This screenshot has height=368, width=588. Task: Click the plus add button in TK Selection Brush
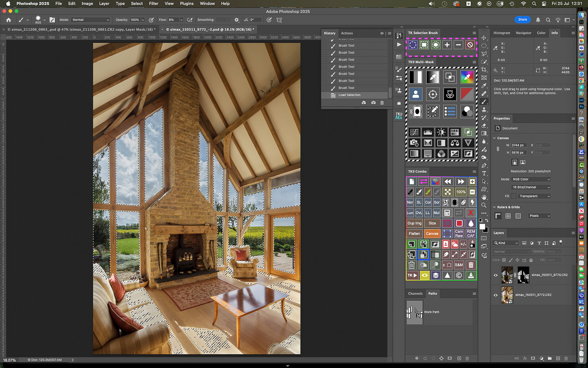[x=447, y=45]
